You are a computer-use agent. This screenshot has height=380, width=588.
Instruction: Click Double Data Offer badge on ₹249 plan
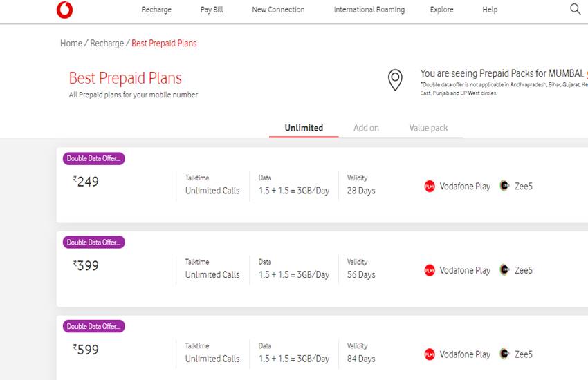pos(94,158)
